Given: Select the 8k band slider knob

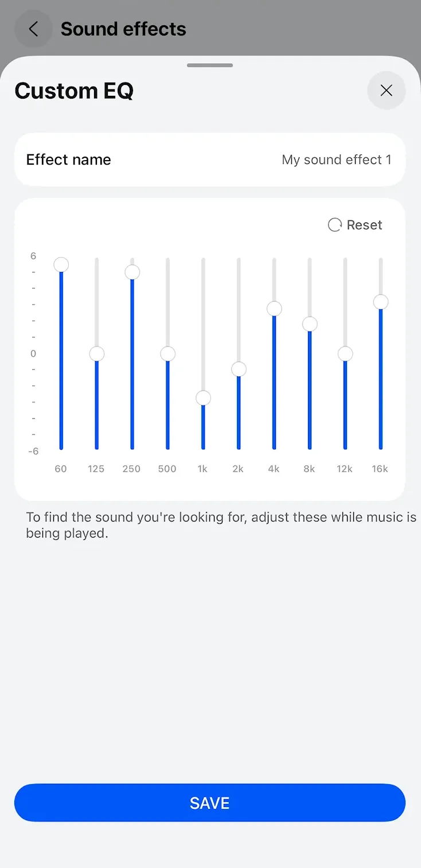Looking at the screenshot, I should tap(310, 325).
